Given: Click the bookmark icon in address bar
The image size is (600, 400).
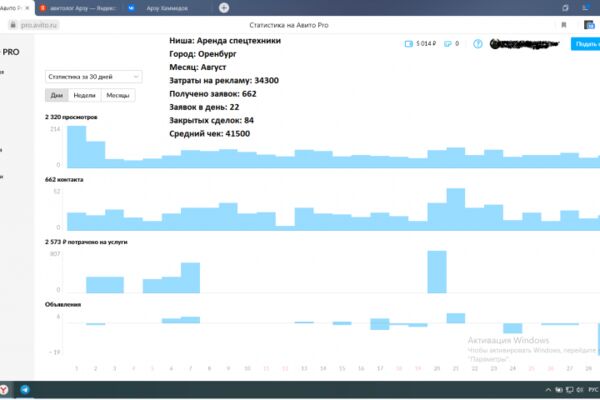Looking at the screenshot, I should coord(564,25).
